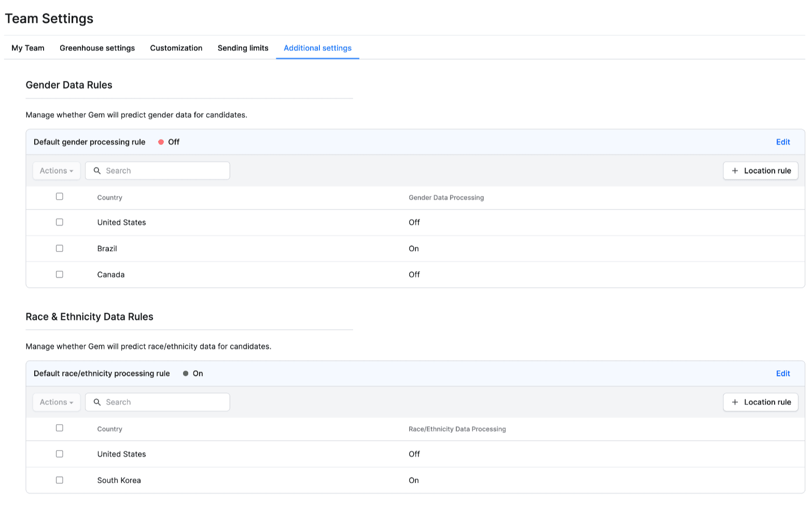Image resolution: width=812 pixels, height=506 pixels.
Task: Select the United States gender rule checkbox
Action: click(x=60, y=222)
